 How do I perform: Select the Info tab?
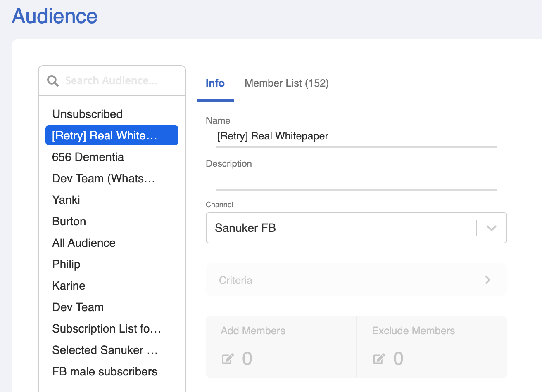(x=215, y=83)
